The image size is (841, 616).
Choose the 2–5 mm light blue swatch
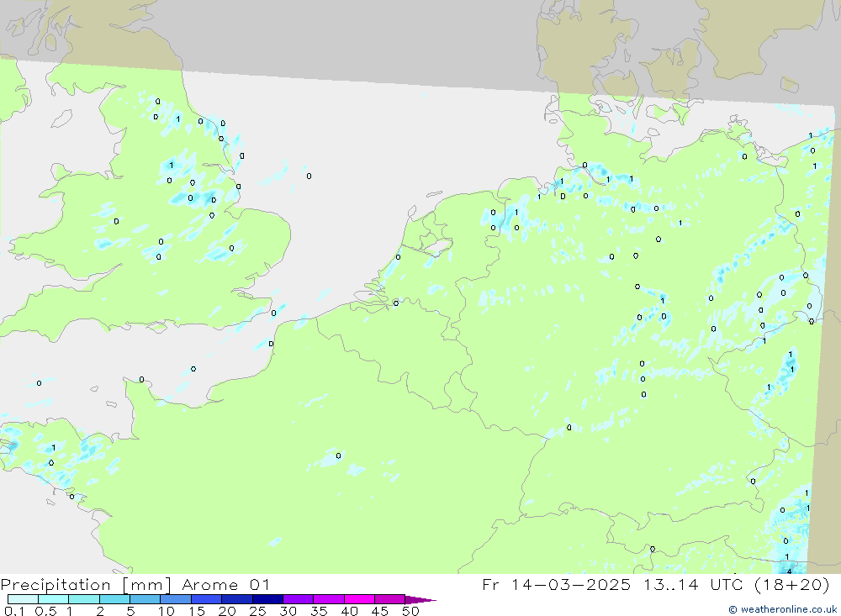[x=114, y=599]
